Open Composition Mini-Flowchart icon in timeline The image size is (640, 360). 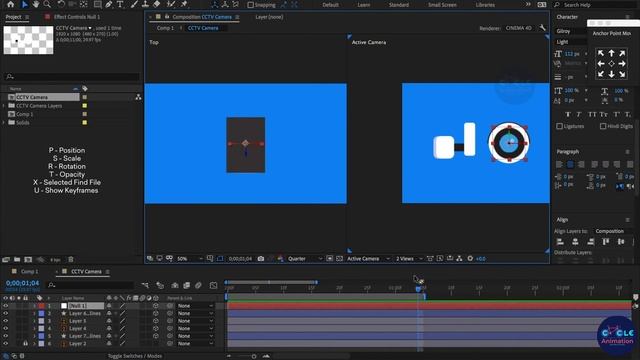tap(145, 285)
